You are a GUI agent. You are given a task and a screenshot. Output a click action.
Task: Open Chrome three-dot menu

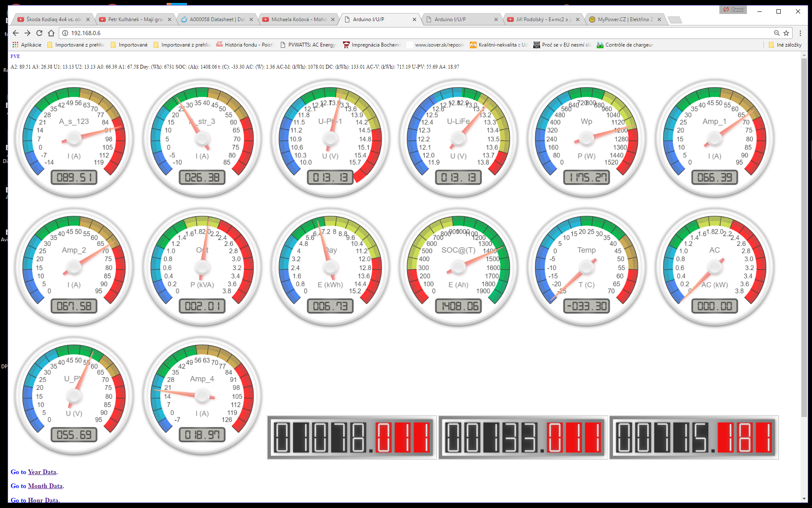[x=800, y=33]
